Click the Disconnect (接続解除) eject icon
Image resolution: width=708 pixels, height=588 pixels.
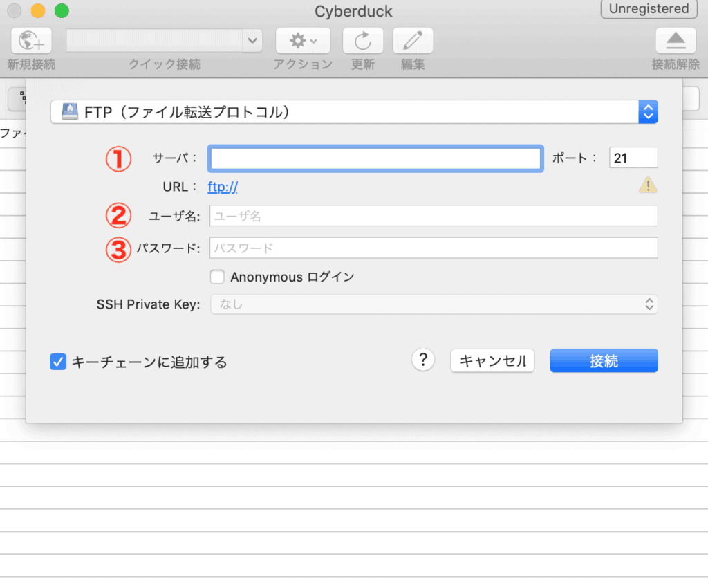(x=676, y=41)
